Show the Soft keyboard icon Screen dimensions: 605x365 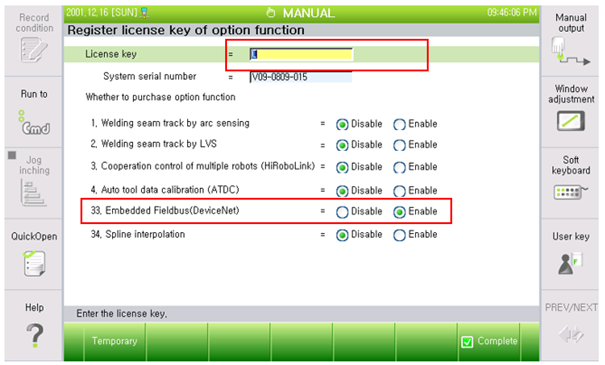pyautogui.click(x=571, y=192)
